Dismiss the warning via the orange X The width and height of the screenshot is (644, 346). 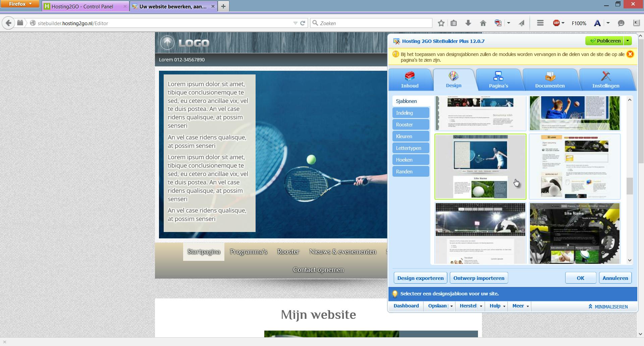(x=630, y=54)
